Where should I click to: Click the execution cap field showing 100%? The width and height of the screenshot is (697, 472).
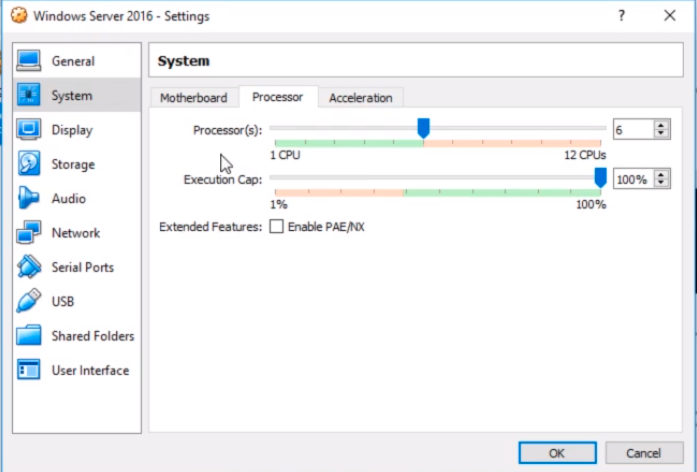[633, 179]
